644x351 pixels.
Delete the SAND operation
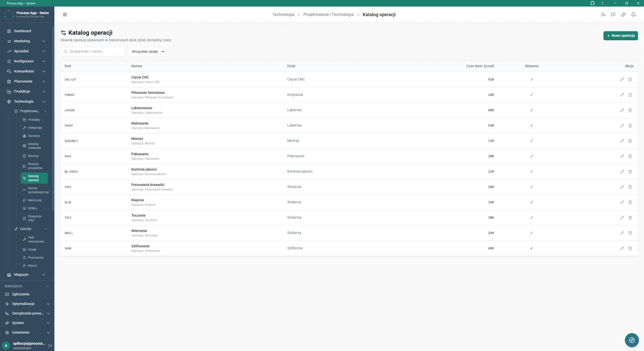click(x=630, y=248)
